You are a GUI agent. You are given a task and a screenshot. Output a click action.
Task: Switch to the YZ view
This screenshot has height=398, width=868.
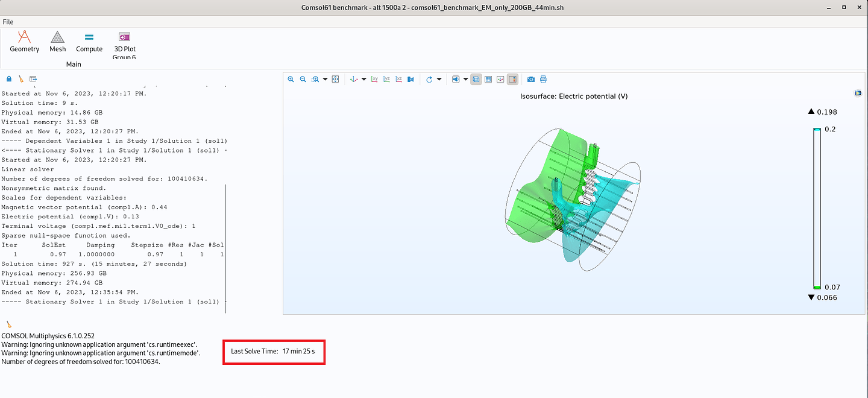[387, 79]
